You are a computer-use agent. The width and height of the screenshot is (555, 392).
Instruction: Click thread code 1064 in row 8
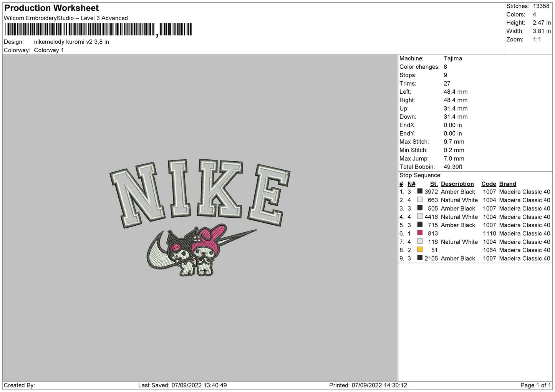(x=489, y=250)
